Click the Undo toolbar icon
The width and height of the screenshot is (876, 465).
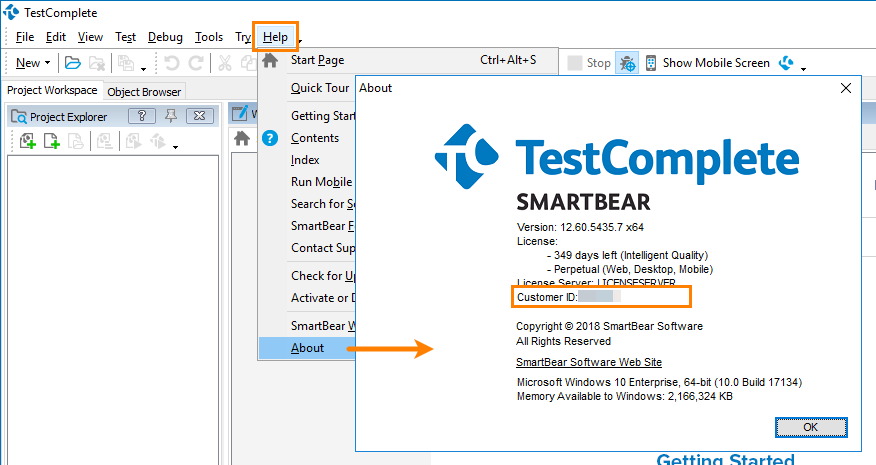pyautogui.click(x=172, y=63)
